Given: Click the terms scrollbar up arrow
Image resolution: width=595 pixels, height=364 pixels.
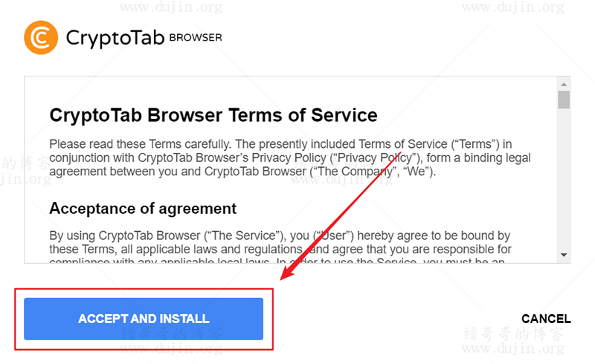Looking at the screenshot, I should pyautogui.click(x=564, y=84).
